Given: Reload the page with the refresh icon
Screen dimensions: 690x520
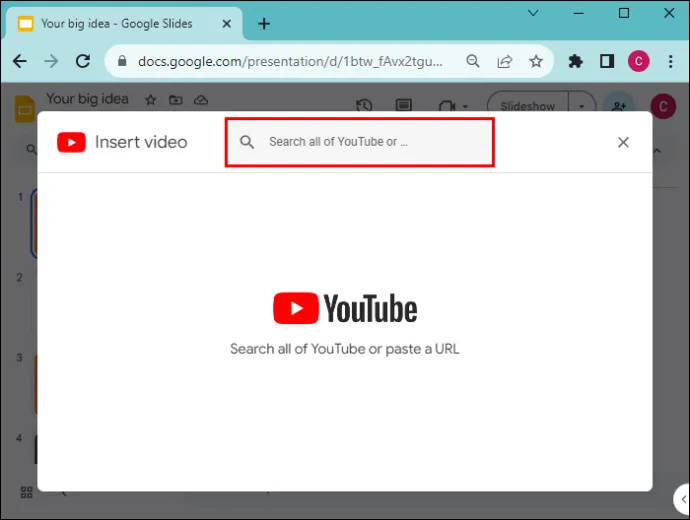Looking at the screenshot, I should (83, 61).
